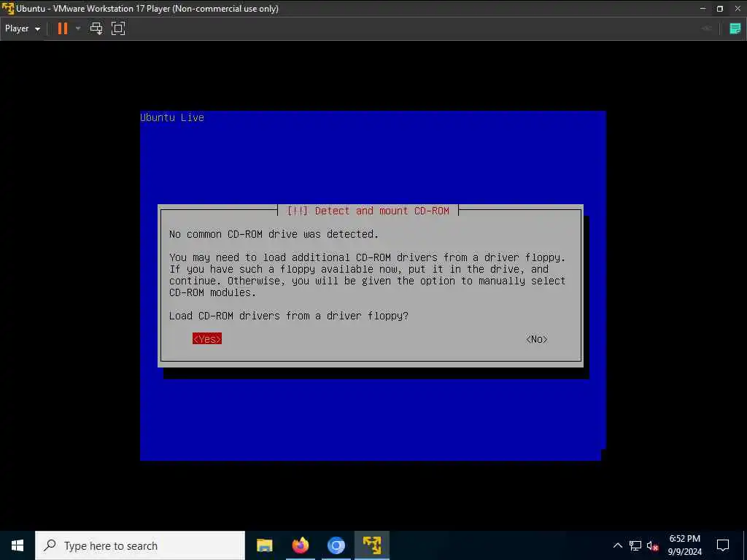Open File Explorer from the taskbar

tap(264, 545)
